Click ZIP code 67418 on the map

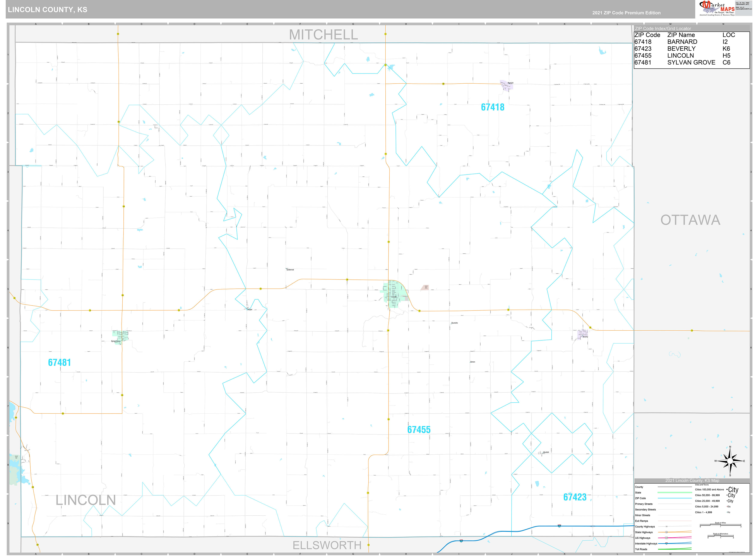click(x=493, y=107)
